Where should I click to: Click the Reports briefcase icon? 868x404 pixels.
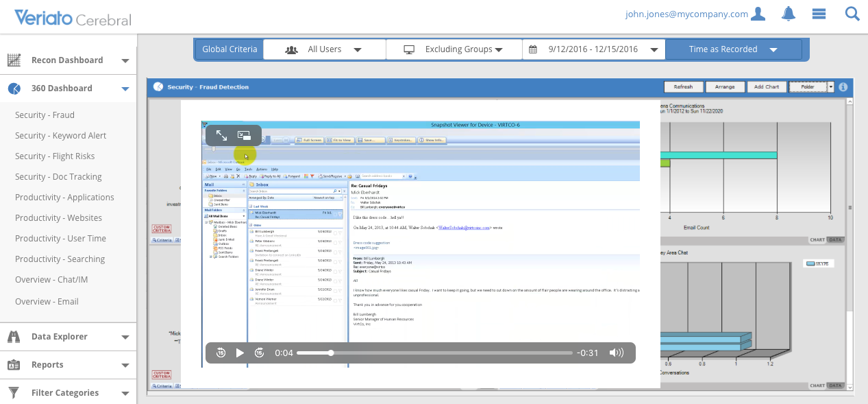14,365
